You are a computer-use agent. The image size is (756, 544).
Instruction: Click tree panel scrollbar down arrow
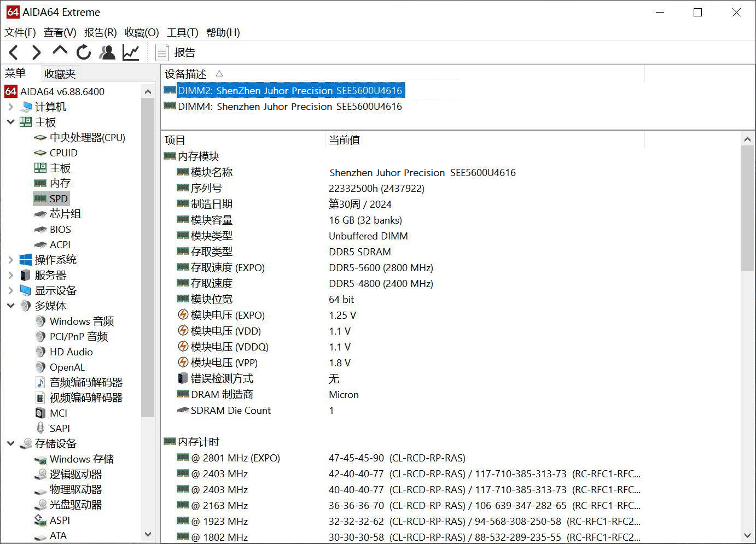pos(148,535)
